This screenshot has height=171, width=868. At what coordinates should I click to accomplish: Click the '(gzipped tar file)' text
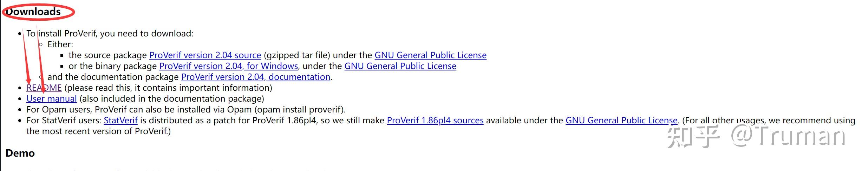point(297,55)
